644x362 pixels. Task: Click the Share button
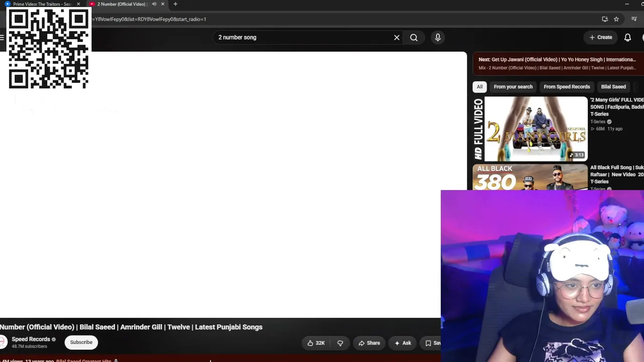(x=369, y=343)
